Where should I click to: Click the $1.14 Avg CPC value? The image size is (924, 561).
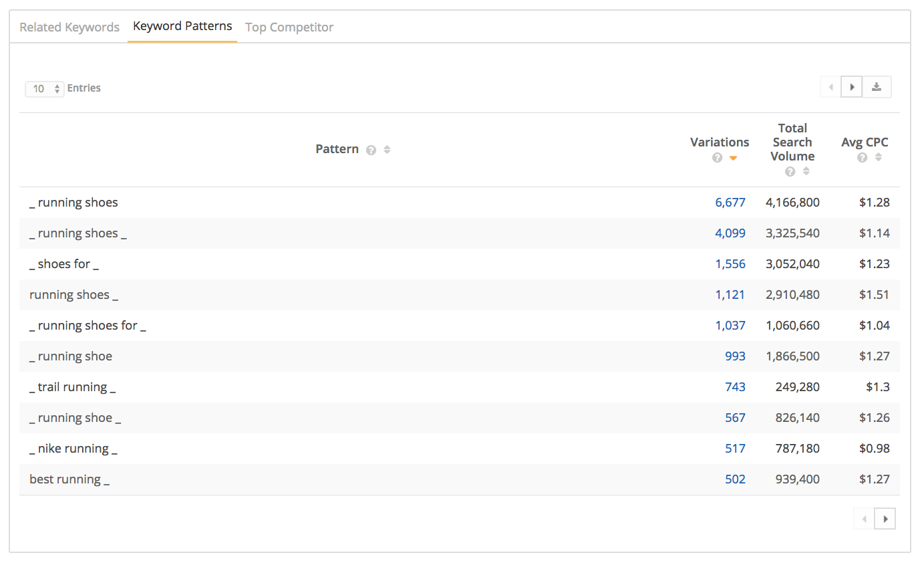pos(875,233)
